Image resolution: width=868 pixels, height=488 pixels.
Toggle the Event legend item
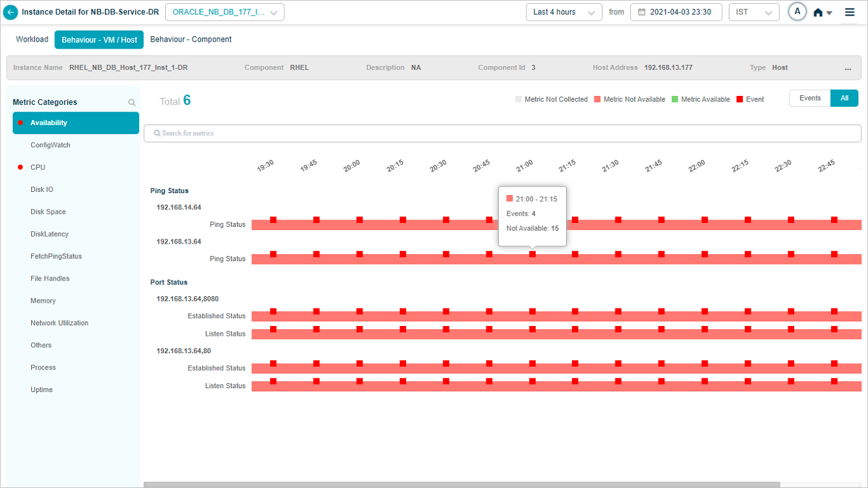(x=750, y=100)
